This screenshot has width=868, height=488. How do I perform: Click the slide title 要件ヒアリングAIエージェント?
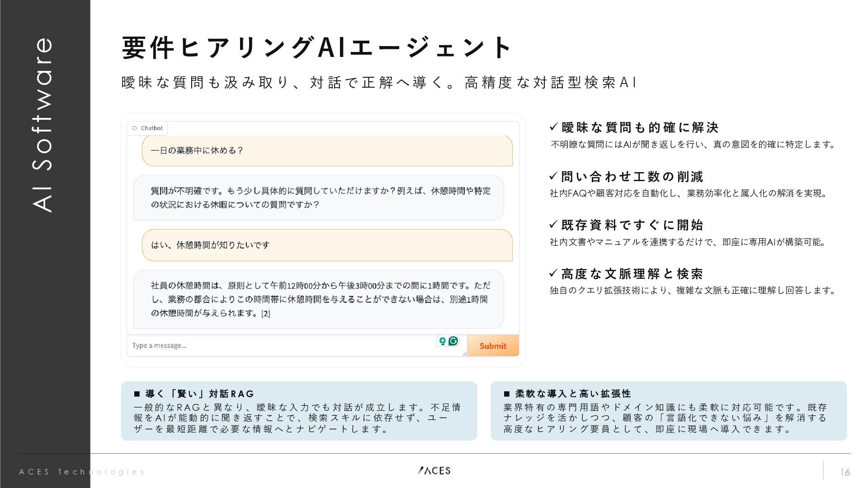316,47
